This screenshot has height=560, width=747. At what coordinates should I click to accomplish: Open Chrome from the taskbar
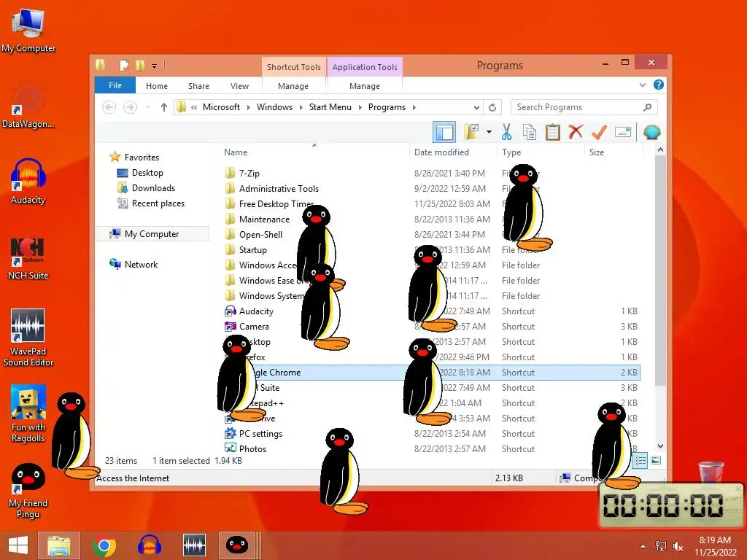pyautogui.click(x=104, y=545)
